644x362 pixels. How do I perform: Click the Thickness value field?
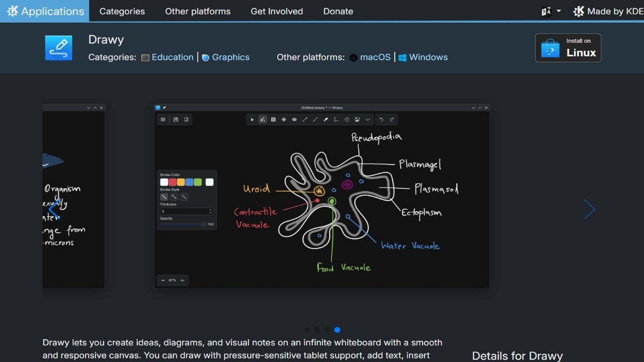pos(187,211)
